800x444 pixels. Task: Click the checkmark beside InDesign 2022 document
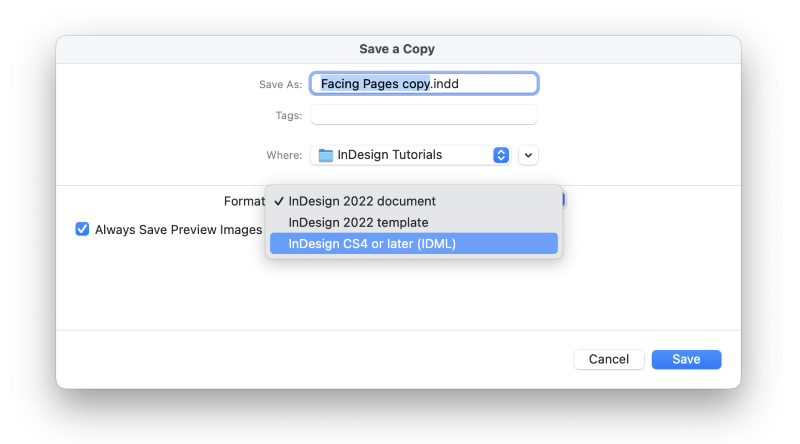pyautogui.click(x=279, y=202)
